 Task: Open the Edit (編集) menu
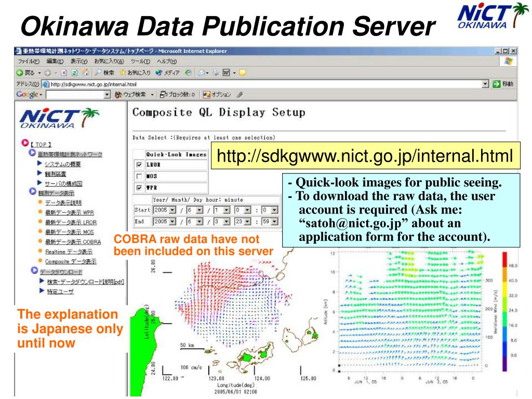55,61
